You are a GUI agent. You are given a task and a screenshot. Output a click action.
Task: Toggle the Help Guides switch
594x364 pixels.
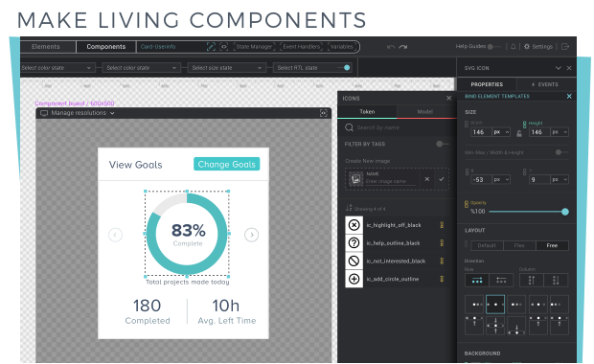pyautogui.click(x=494, y=47)
